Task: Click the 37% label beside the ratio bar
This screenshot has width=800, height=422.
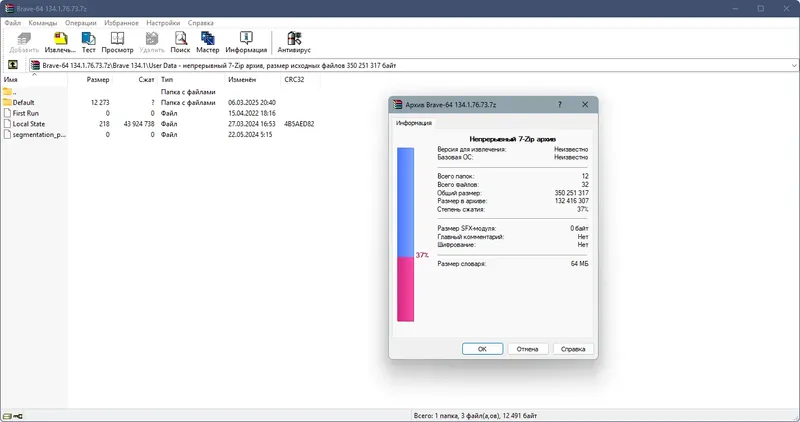Action: 422,255
